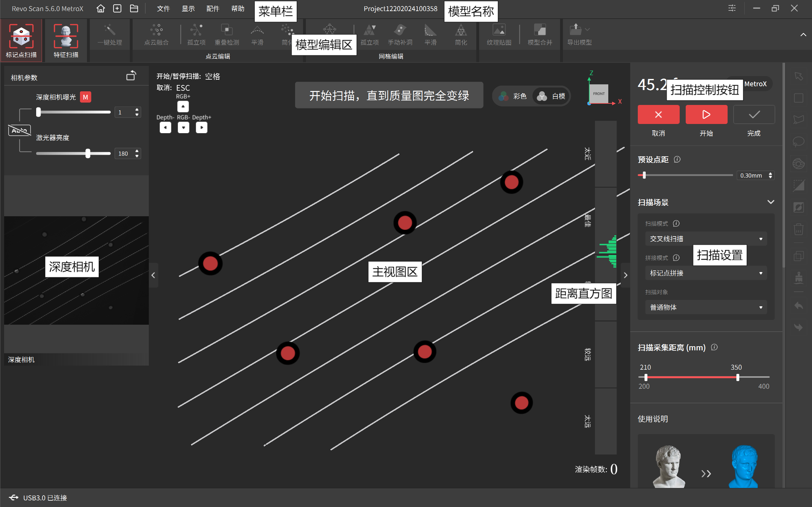Toggle the M manual exposure button
The height and width of the screenshot is (507, 812).
pyautogui.click(x=86, y=97)
